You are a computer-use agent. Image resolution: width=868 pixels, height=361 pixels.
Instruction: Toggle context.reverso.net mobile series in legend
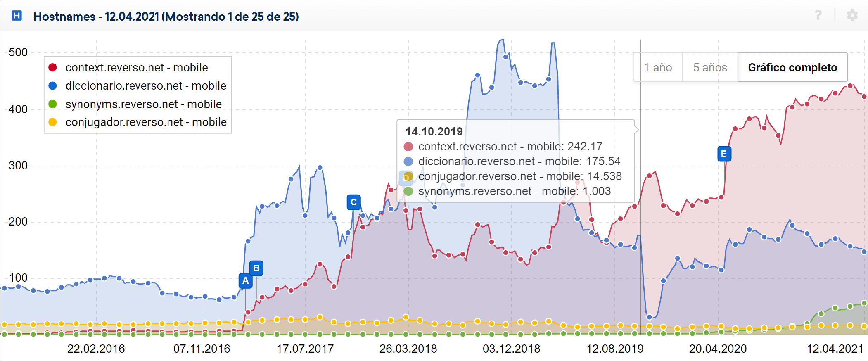tap(136, 67)
